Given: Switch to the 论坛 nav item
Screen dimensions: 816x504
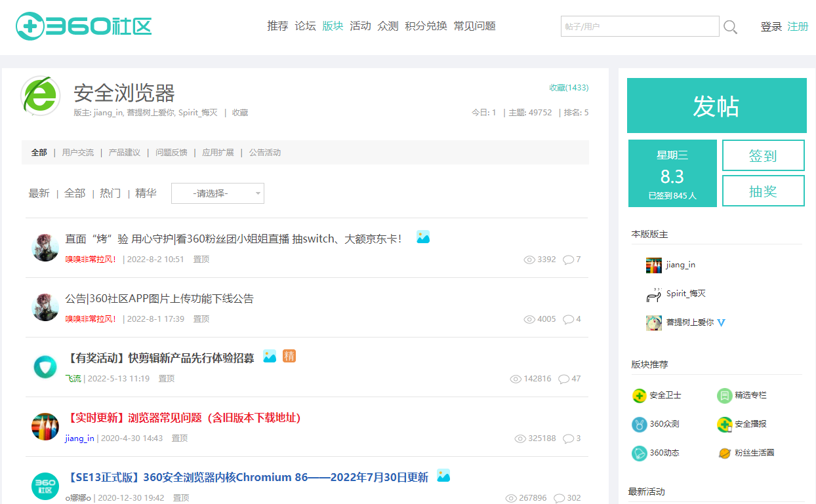Looking at the screenshot, I should point(305,26).
